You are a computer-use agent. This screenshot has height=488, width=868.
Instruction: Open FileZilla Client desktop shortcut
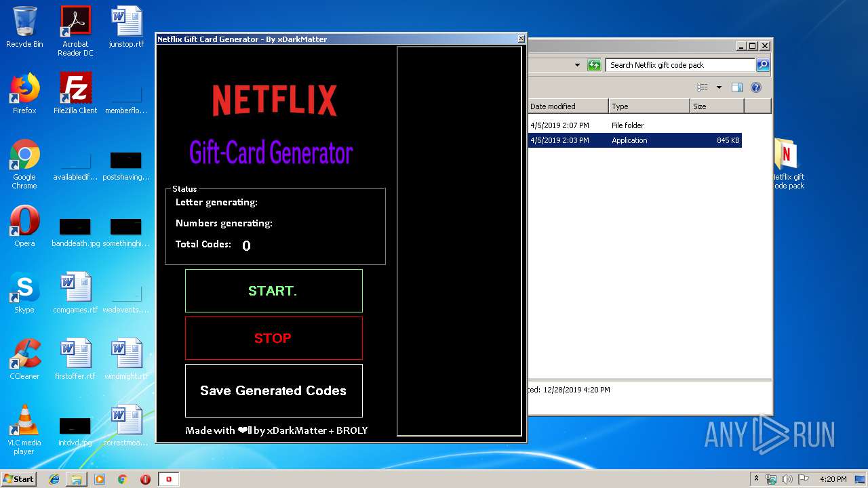click(75, 94)
